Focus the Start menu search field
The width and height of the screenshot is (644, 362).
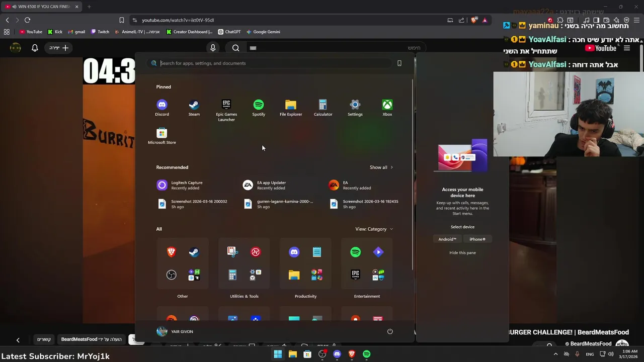coord(269,63)
